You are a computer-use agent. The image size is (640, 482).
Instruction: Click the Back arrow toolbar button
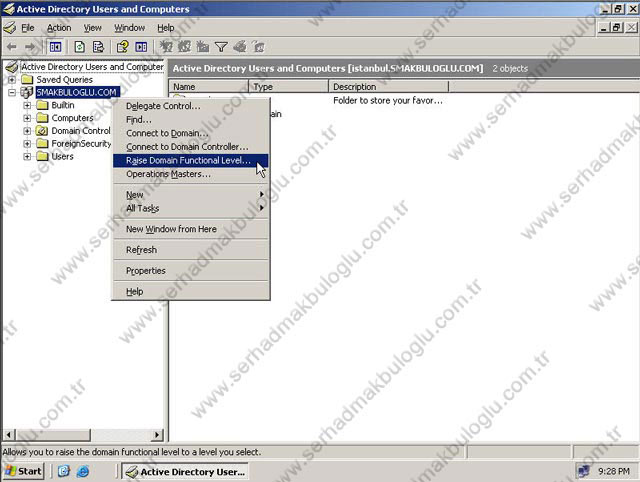[x=11, y=47]
